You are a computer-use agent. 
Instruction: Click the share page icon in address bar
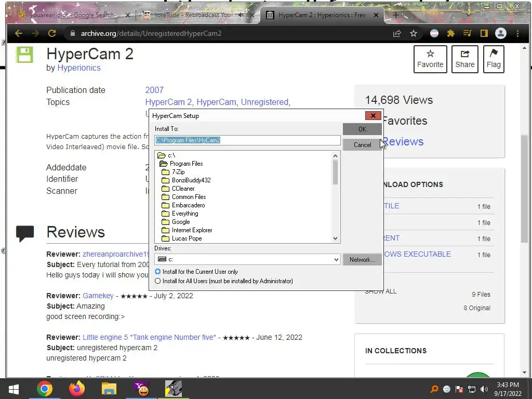[397, 33]
